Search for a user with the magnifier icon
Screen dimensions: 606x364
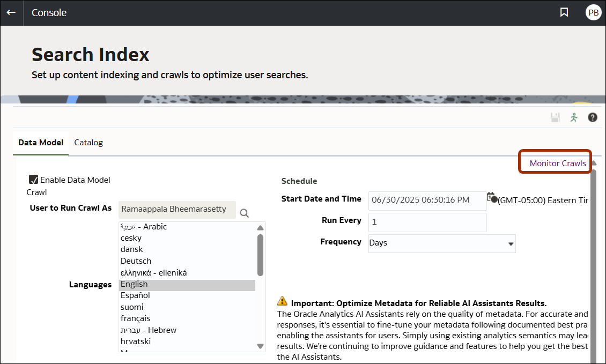click(244, 213)
